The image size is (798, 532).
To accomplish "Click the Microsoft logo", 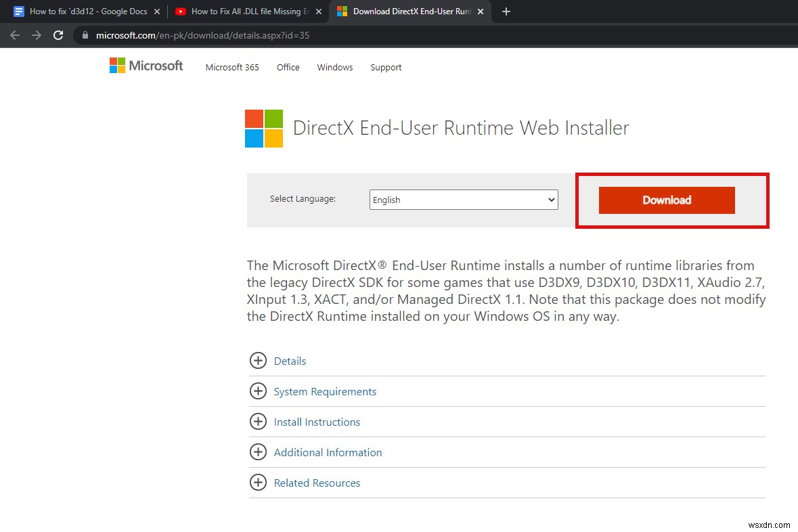I will pyautogui.click(x=146, y=65).
